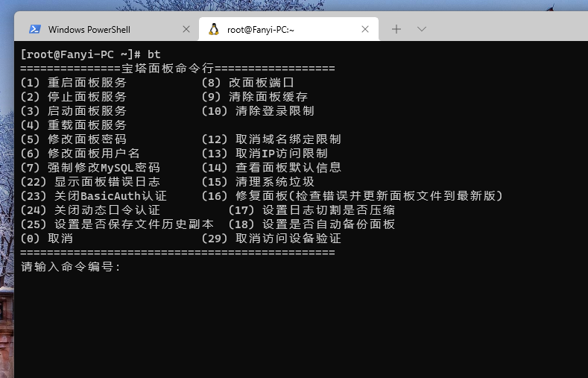Click option "(9) 清除面板缓存"
This screenshot has width=588, height=378.
[x=255, y=97]
